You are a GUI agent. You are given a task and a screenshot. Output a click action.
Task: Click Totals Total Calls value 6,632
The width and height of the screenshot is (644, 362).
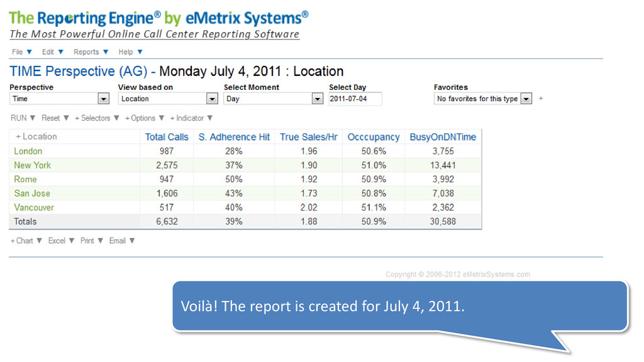[167, 222]
